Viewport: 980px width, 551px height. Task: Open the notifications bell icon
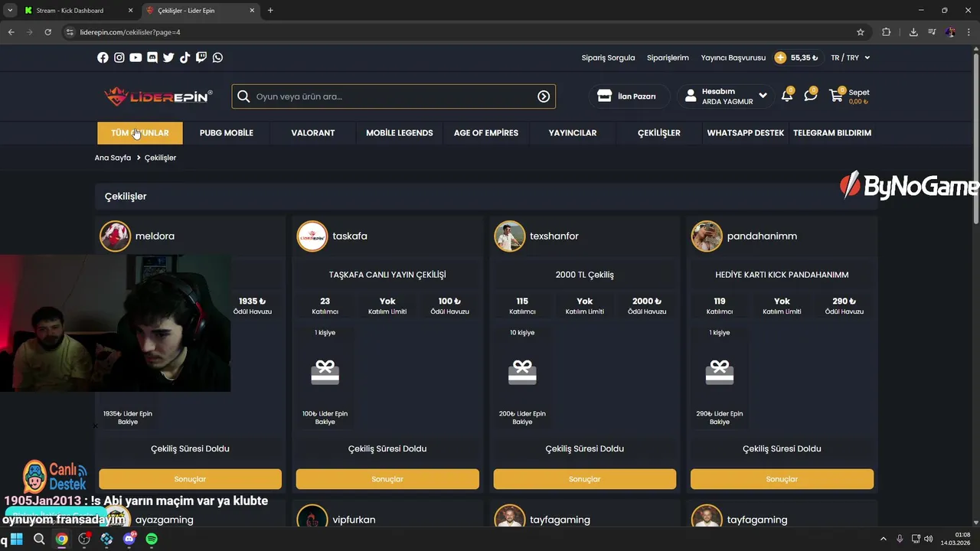787,96
